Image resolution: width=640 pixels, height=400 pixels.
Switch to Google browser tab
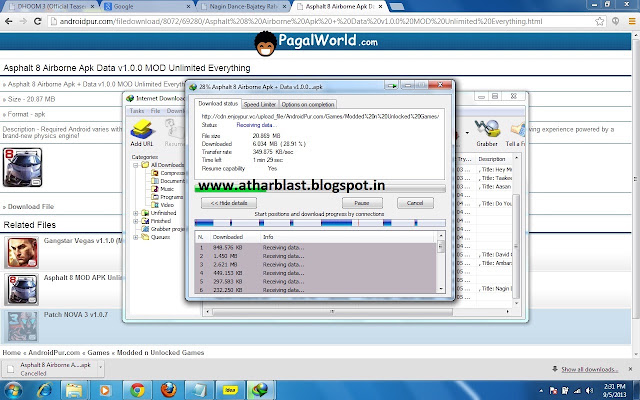147,7
